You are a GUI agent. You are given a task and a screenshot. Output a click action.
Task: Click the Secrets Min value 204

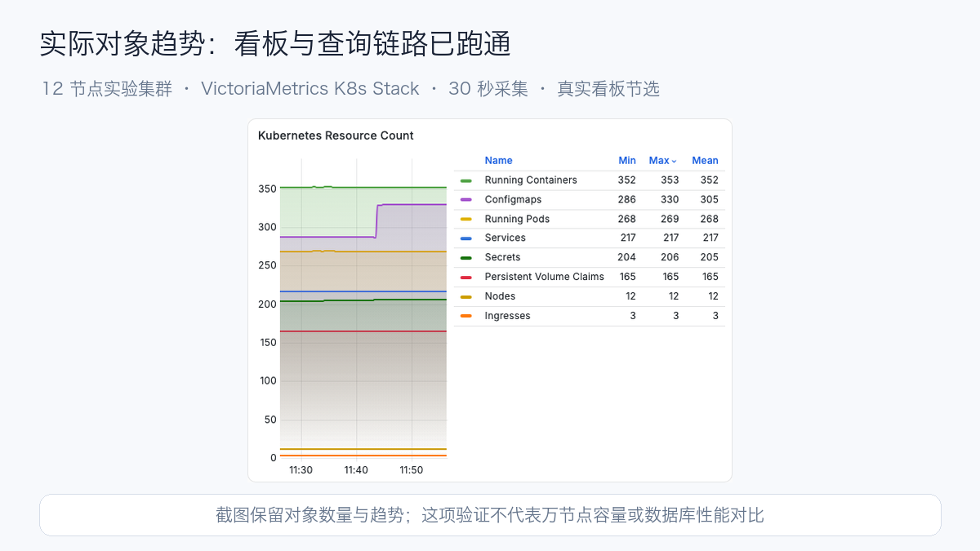coord(626,258)
